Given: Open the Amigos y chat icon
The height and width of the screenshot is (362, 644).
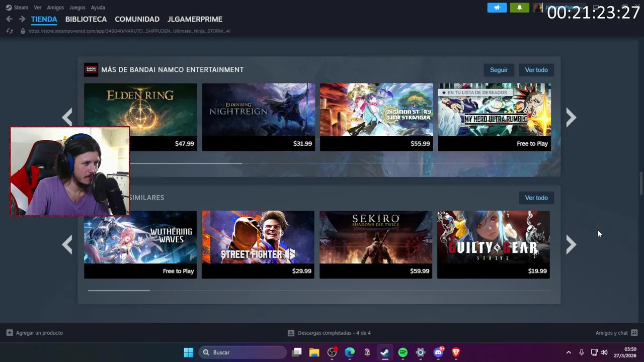Looking at the screenshot, I should click(x=634, y=333).
